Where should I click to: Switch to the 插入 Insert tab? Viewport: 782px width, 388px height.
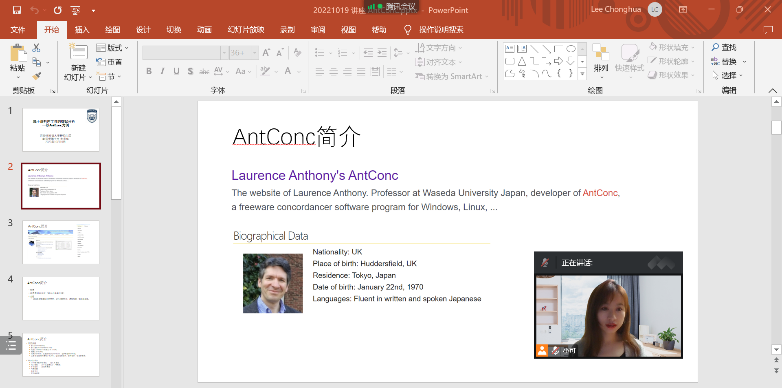click(x=82, y=30)
